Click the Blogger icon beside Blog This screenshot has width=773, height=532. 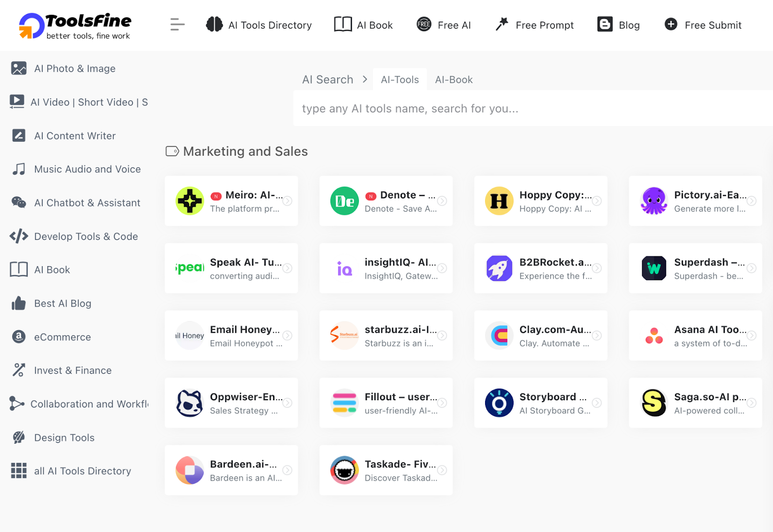point(605,24)
